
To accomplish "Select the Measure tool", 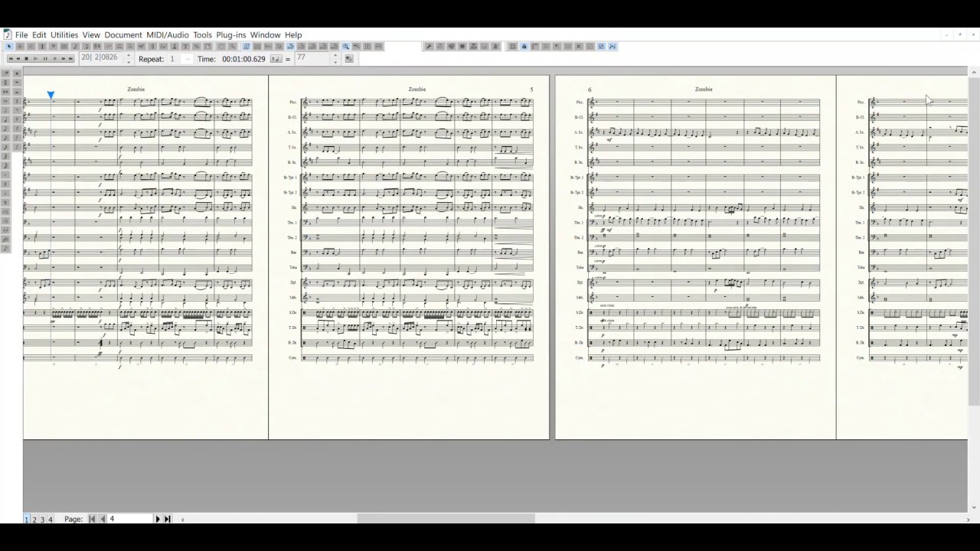I will (x=64, y=46).
